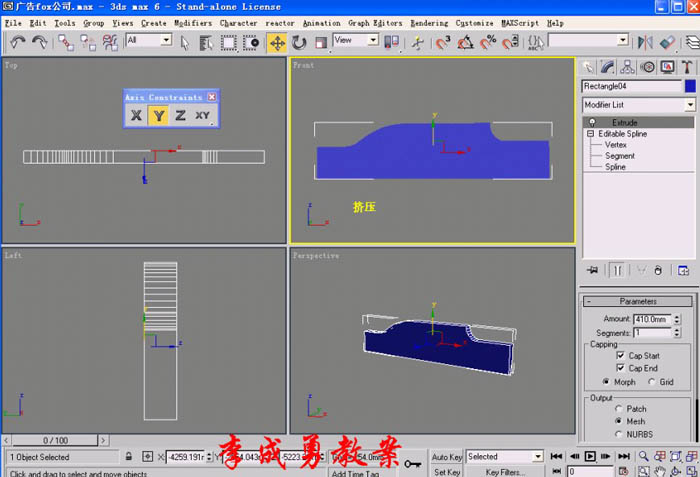Select the Bind to Space Warp tool

(110, 43)
